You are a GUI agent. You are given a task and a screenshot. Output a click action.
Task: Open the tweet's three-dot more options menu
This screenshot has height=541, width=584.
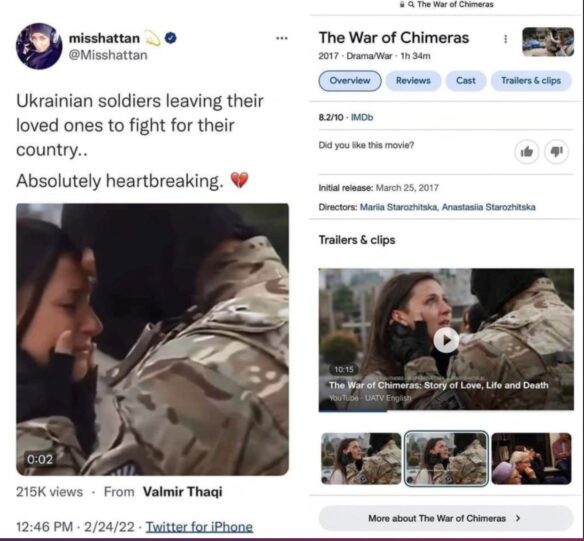(282, 38)
